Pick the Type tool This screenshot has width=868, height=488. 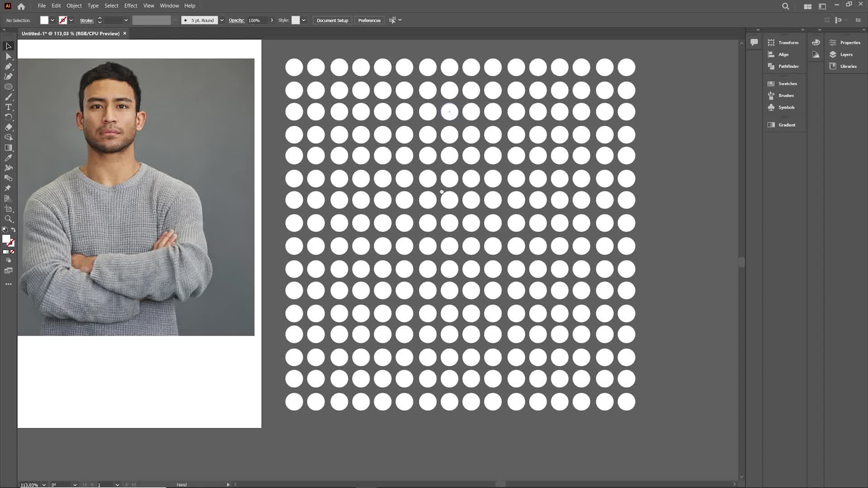coord(8,107)
